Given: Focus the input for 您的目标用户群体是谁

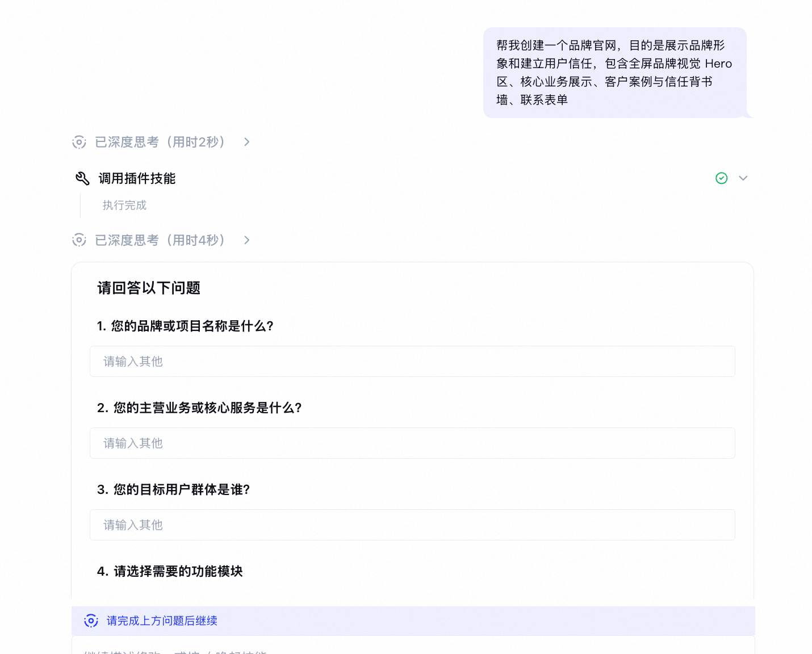Looking at the screenshot, I should [x=412, y=525].
